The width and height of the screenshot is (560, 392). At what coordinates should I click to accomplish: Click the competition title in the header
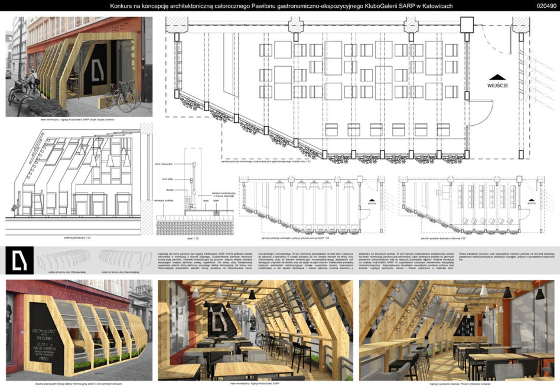point(281,6)
